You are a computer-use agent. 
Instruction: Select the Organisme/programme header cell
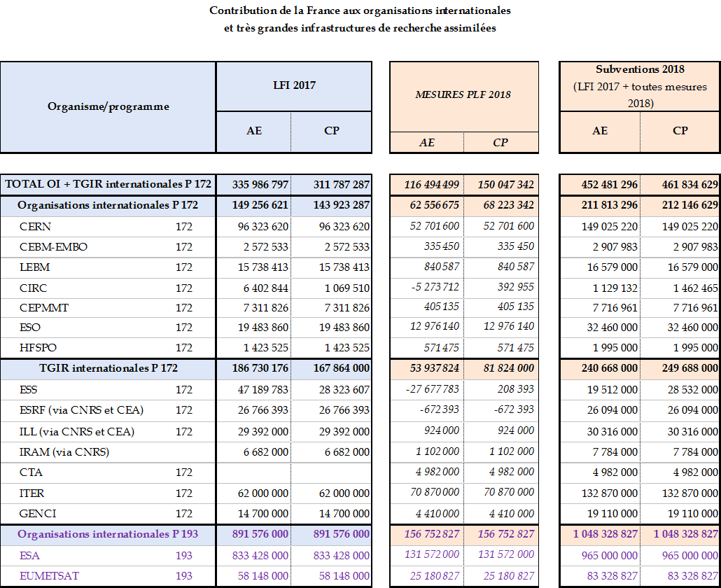tap(108, 107)
